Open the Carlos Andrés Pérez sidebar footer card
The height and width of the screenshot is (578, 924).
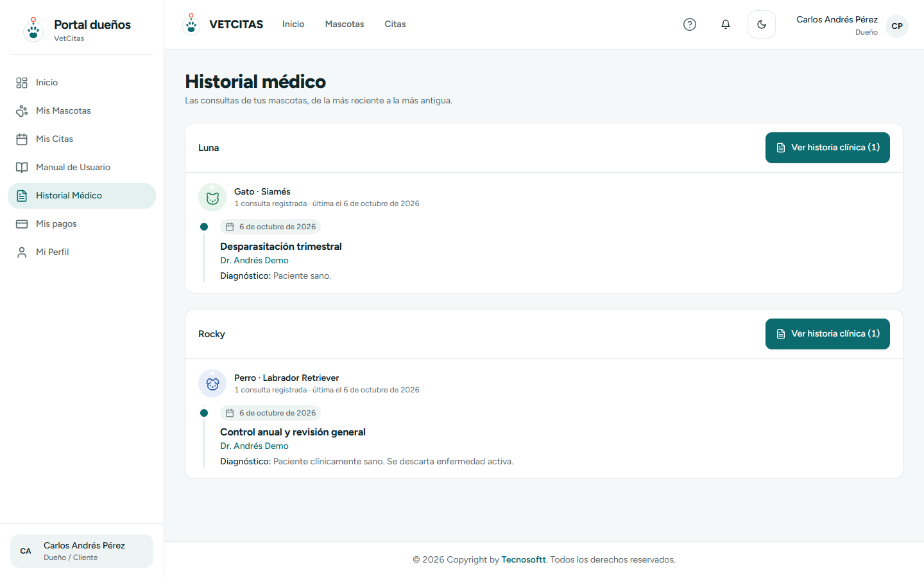point(81,551)
